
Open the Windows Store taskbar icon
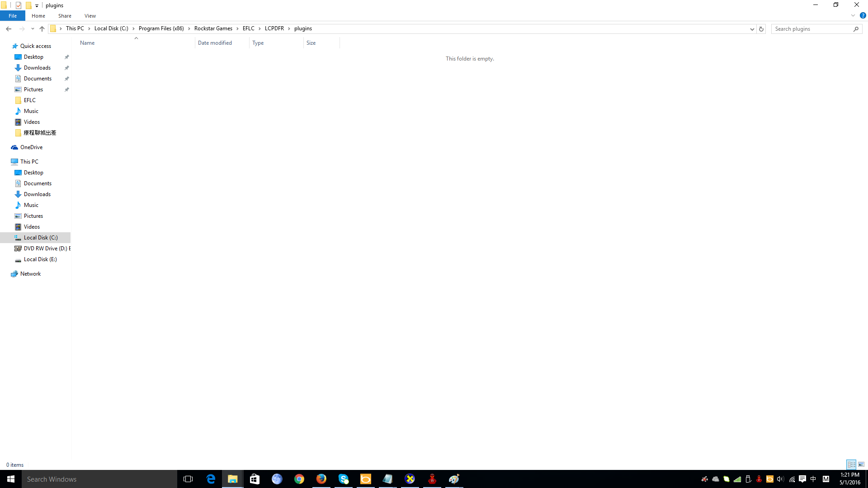coord(255,479)
